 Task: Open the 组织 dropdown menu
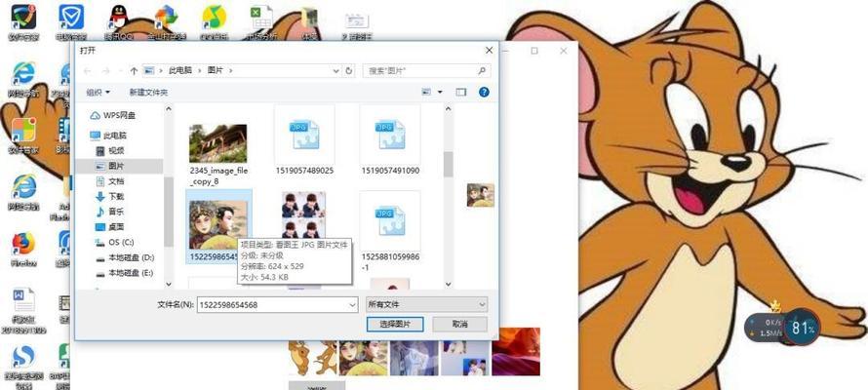pos(98,92)
